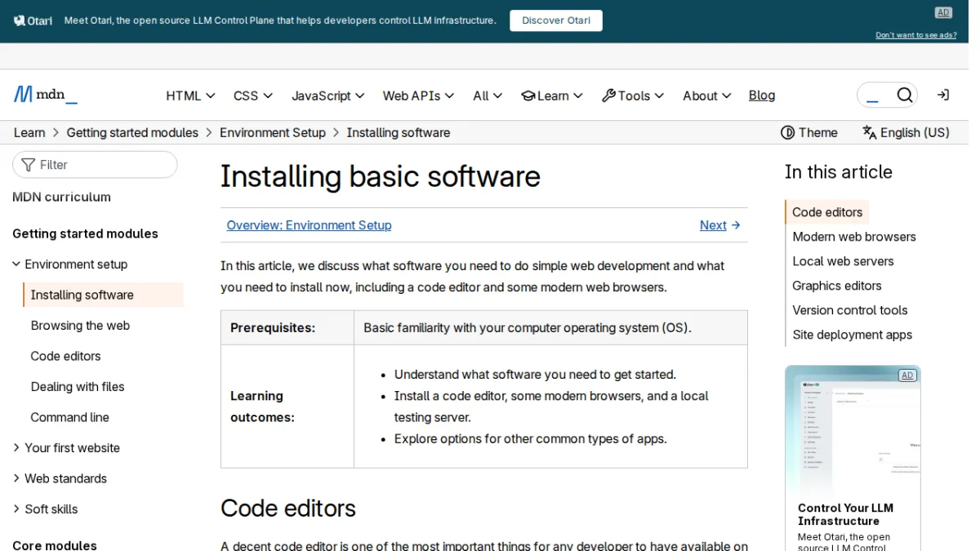
Task: Open the English (US) language selector
Action: 906,132
